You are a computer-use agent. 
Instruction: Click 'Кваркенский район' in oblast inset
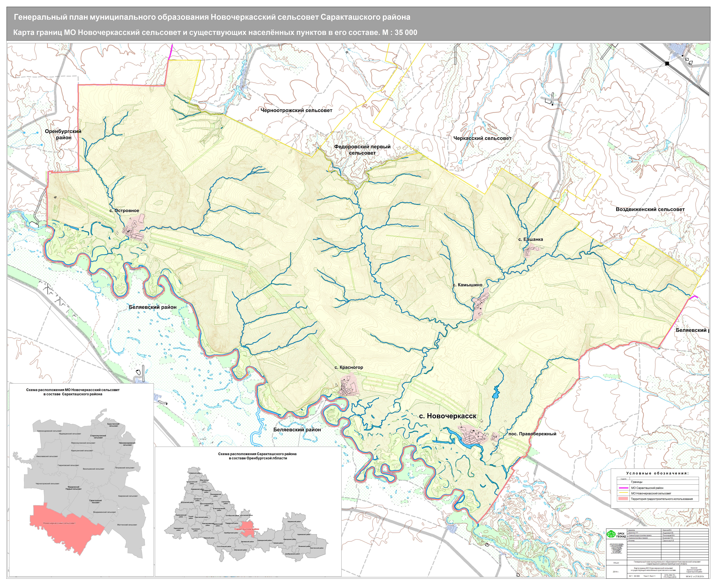tap(294, 522)
